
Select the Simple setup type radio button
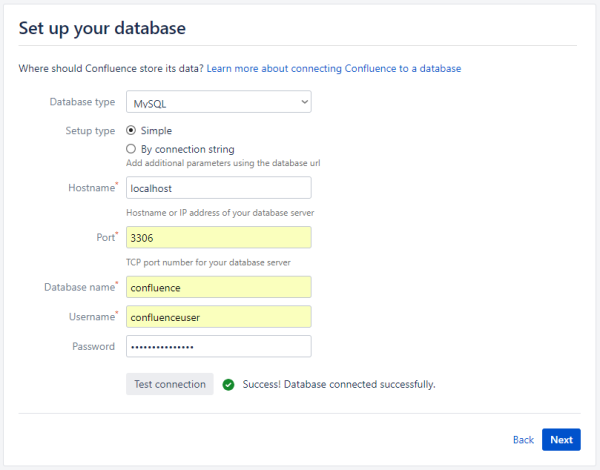pyautogui.click(x=131, y=131)
